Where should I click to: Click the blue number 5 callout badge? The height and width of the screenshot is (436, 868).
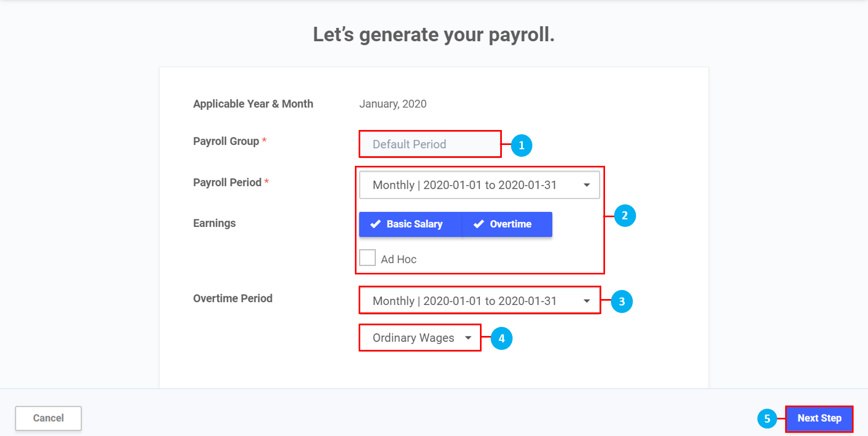[x=767, y=418]
